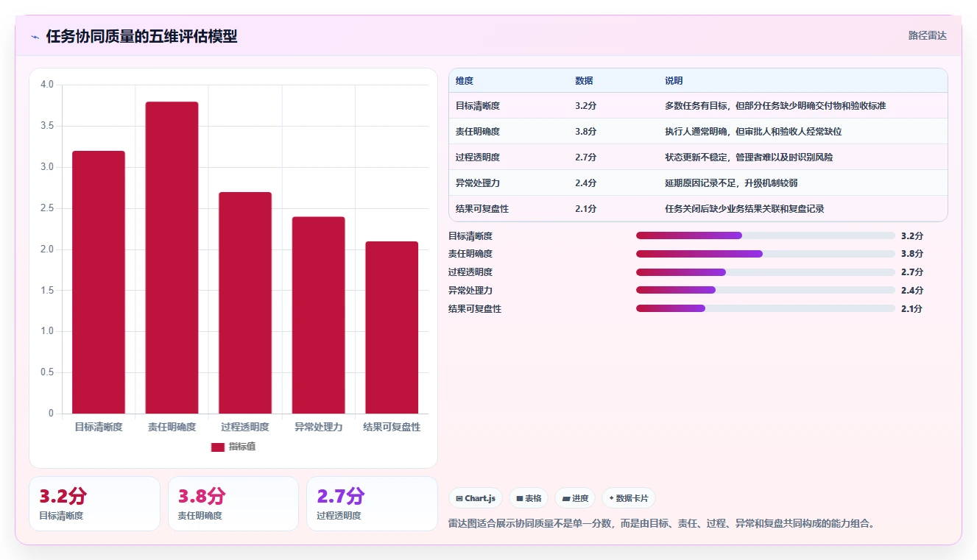Click the 责任明确度 progress bar
Viewport: 977px width, 560px height.
(x=766, y=254)
